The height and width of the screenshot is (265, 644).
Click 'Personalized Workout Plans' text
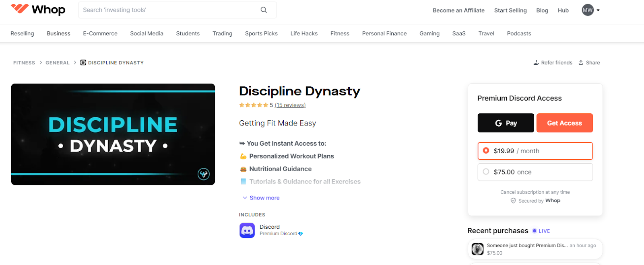(291, 156)
